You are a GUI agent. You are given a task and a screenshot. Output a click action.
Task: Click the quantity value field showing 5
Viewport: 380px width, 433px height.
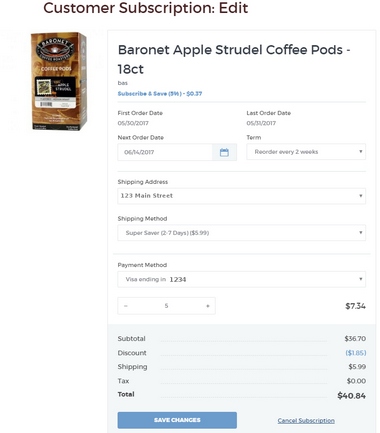tap(166, 306)
